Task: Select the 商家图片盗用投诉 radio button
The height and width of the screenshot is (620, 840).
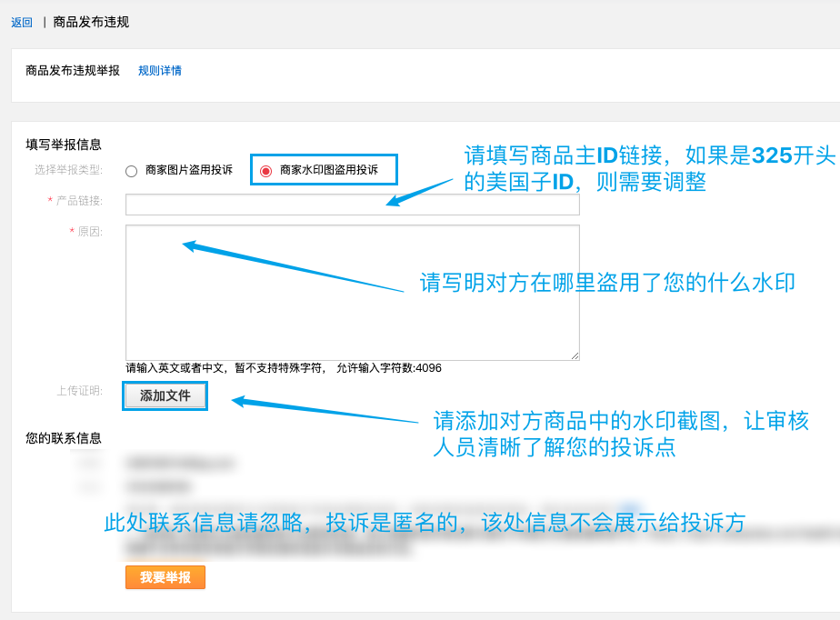Action: click(132, 171)
